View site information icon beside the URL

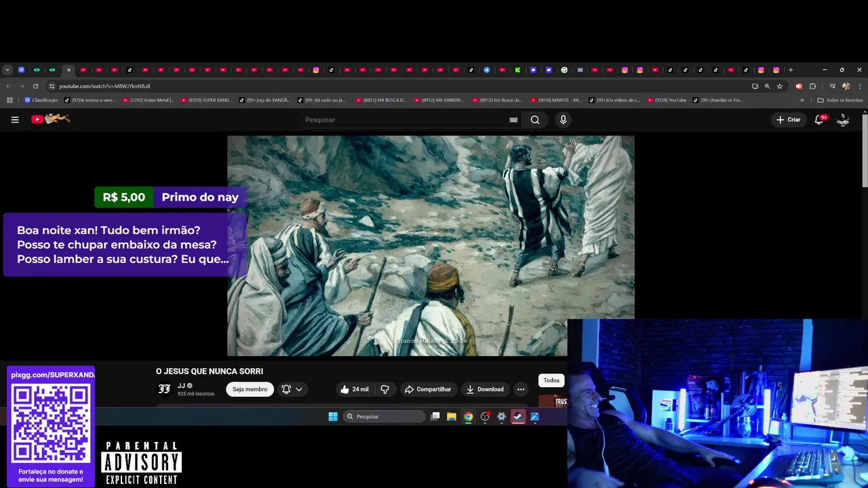(x=52, y=86)
